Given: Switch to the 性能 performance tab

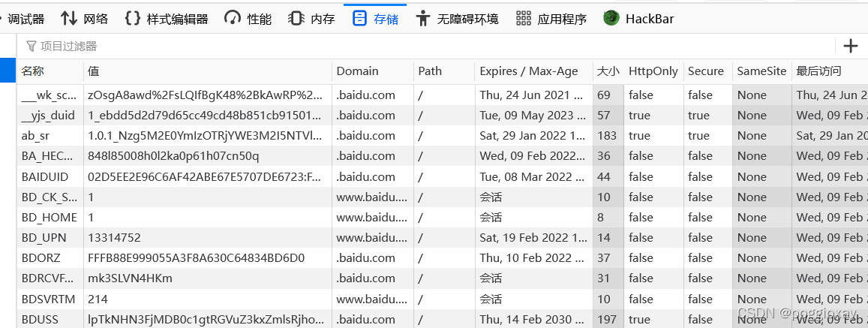Looking at the screenshot, I should (248, 19).
